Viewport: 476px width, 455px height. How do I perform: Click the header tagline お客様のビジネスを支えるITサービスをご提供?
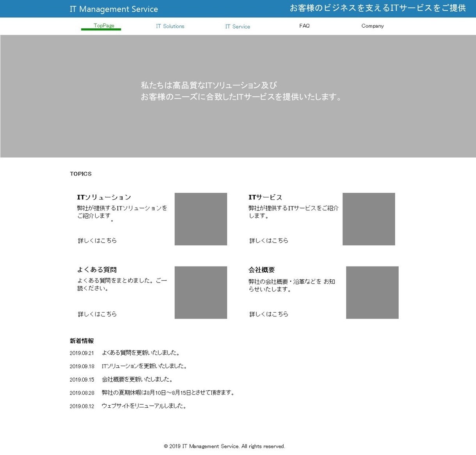pyautogui.click(x=378, y=8)
